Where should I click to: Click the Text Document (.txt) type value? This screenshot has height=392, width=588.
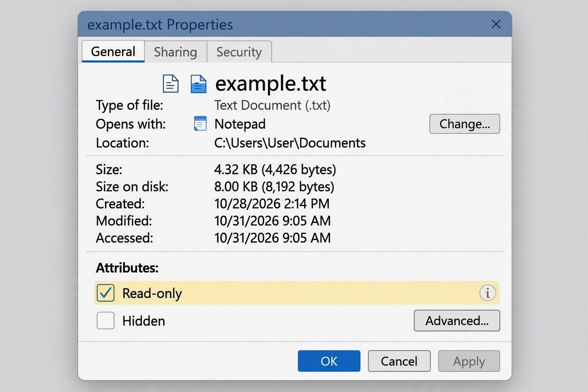[272, 105]
